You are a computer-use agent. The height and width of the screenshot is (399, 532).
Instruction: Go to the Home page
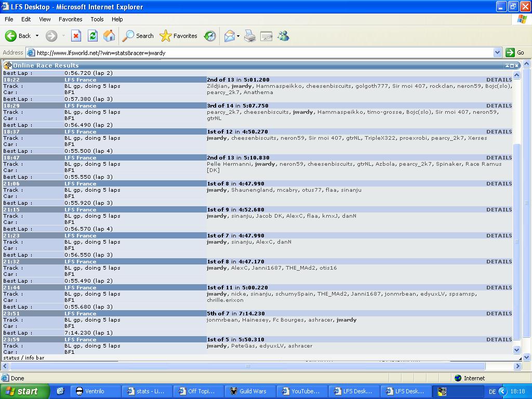pos(109,36)
